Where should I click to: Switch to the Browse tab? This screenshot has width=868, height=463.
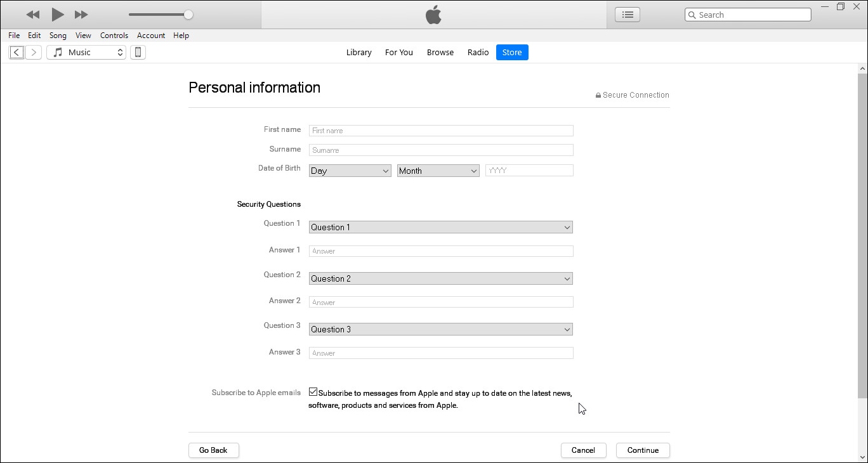click(440, 53)
